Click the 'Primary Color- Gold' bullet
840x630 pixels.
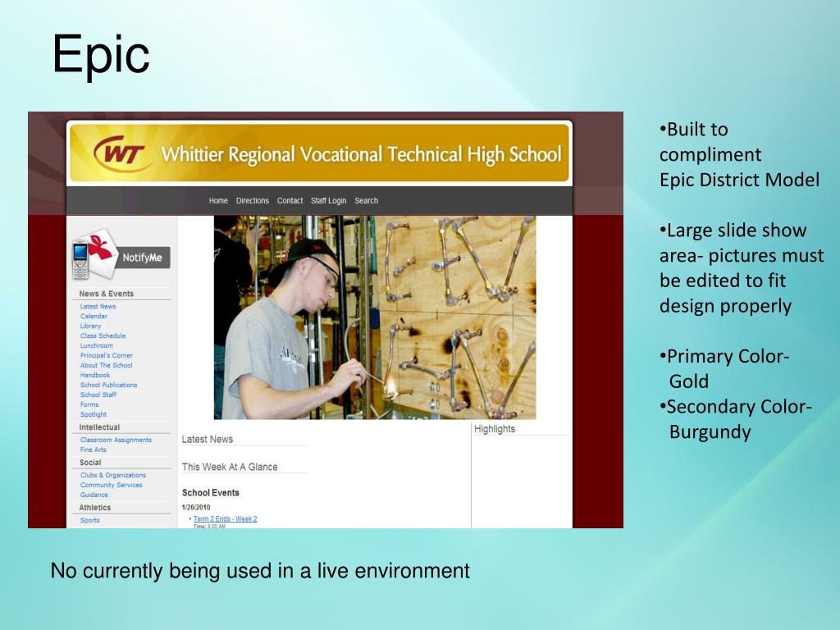click(724, 368)
